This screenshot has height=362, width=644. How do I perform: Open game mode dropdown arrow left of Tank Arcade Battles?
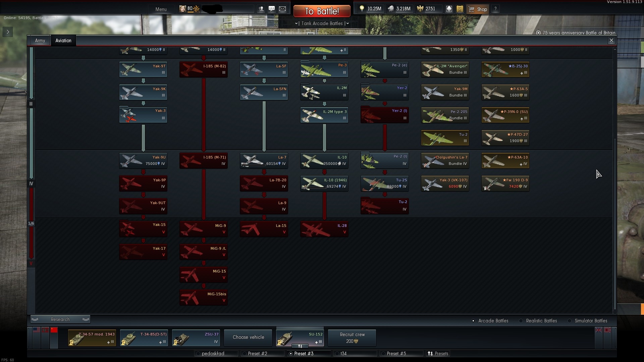tap(297, 23)
